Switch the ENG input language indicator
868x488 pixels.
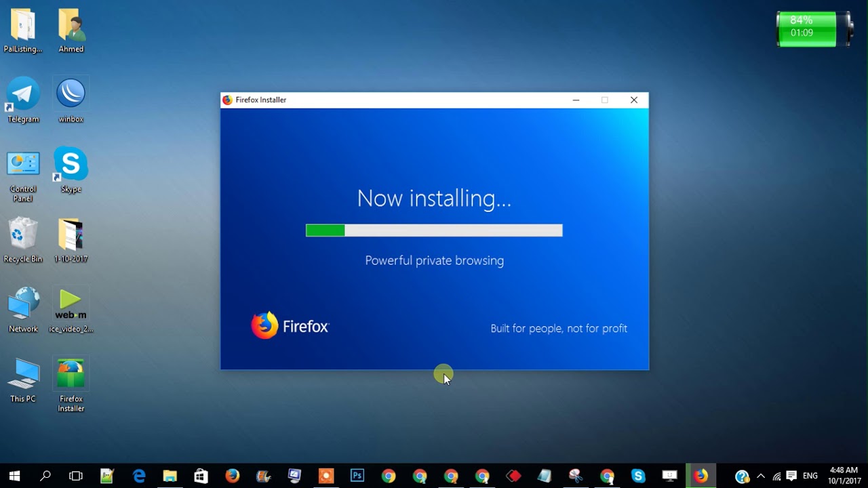[x=810, y=476]
